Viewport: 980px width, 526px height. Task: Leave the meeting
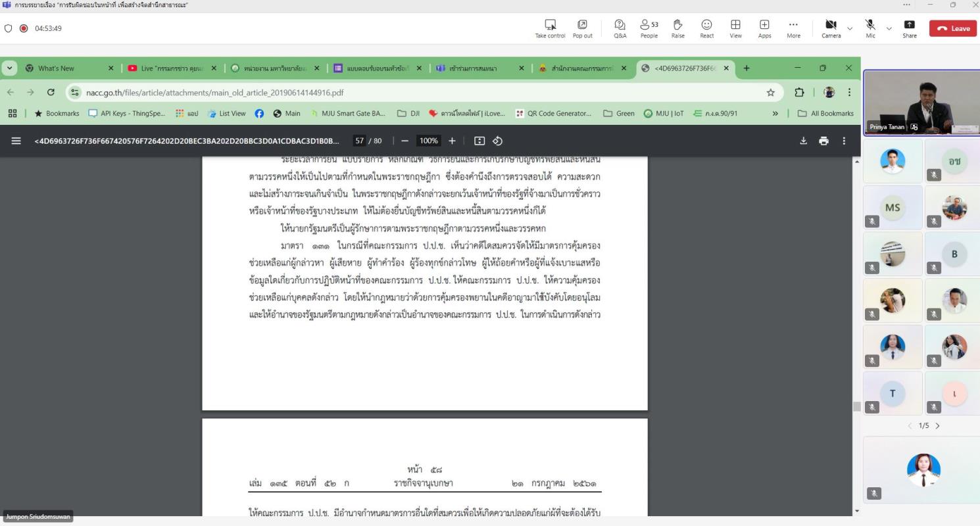click(x=952, y=28)
